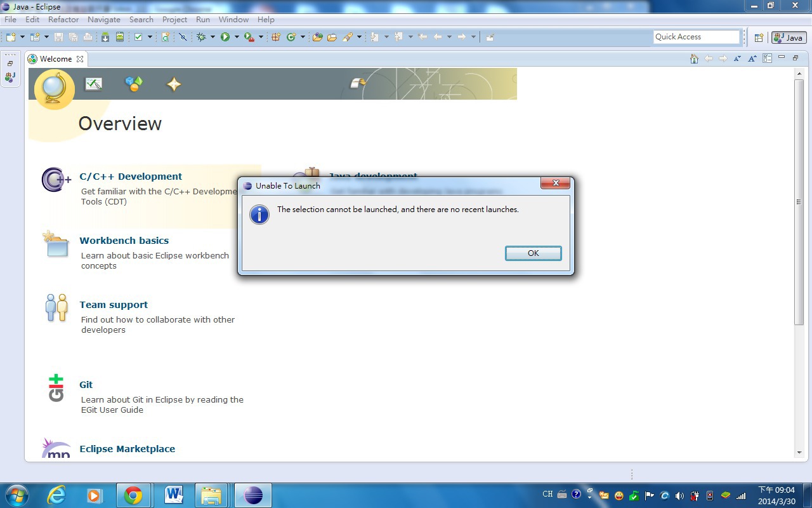Click the New file wizard icon
Screen dimensions: 812x508
[11, 37]
